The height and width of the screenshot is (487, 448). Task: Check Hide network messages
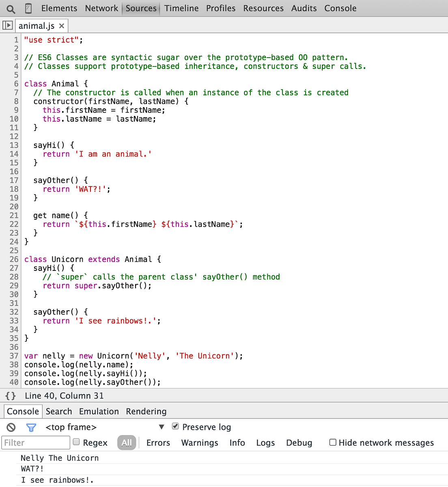[x=332, y=442]
